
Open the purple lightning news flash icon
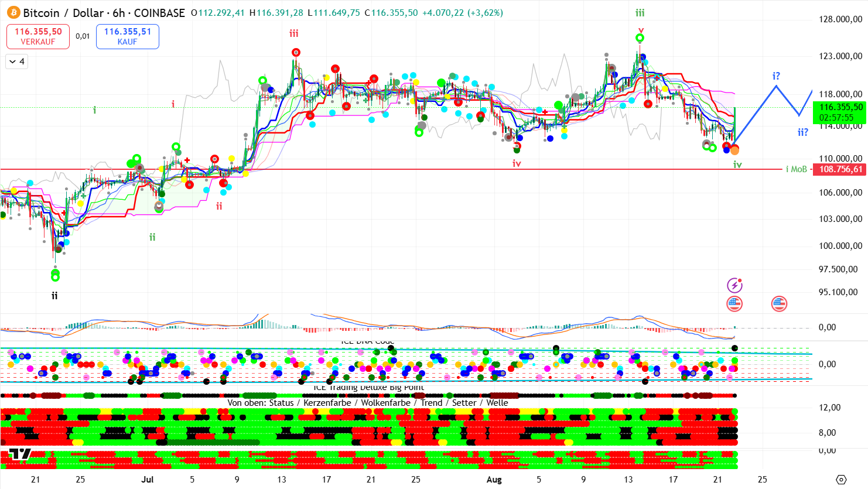(734, 285)
